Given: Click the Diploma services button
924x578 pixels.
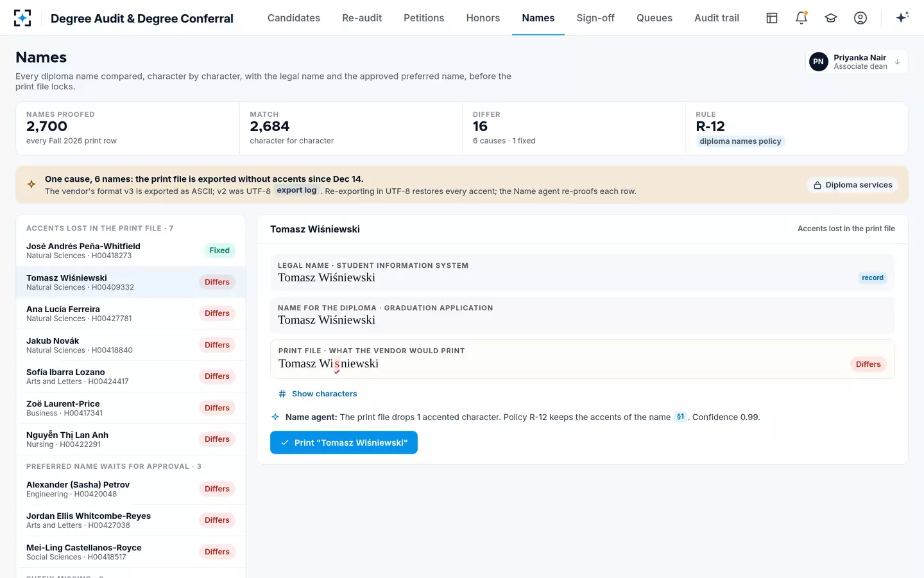Looking at the screenshot, I should 853,185.
